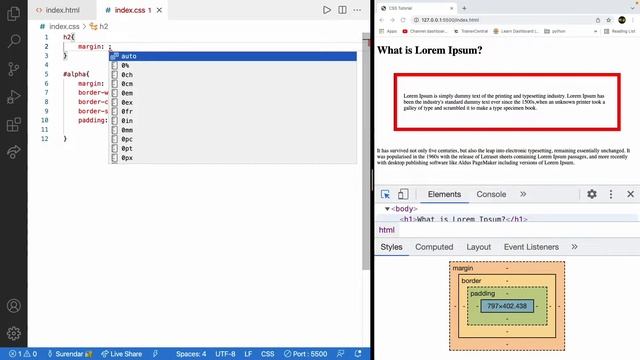Open Source Control in the activity bar
The image size is (640, 360).
(13, 69)
